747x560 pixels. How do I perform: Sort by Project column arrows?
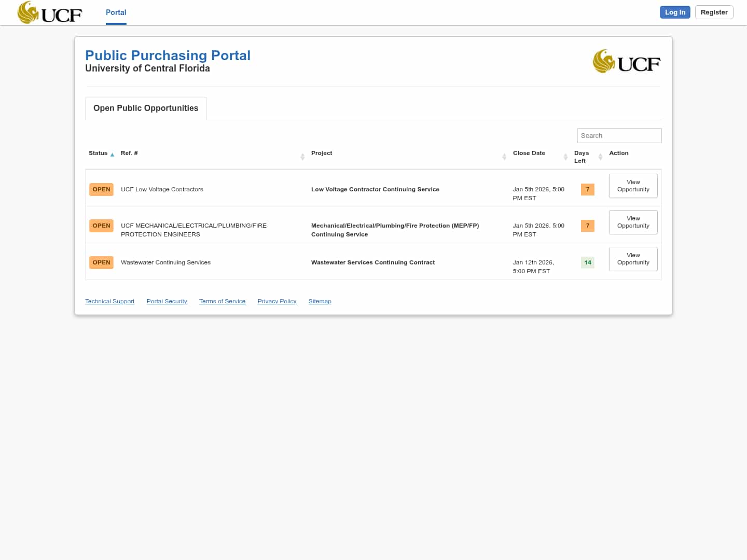tap(504, 157)
